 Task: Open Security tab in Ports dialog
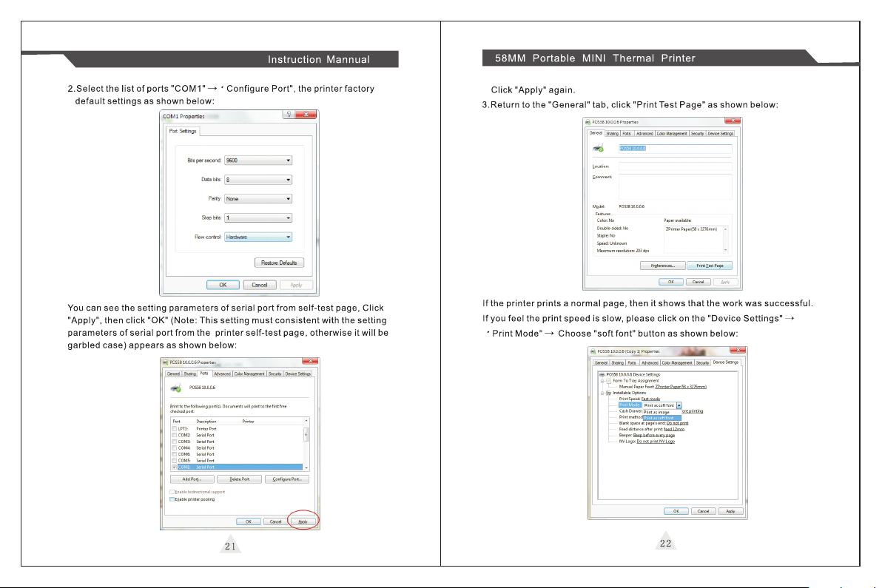tap(275, 374)
